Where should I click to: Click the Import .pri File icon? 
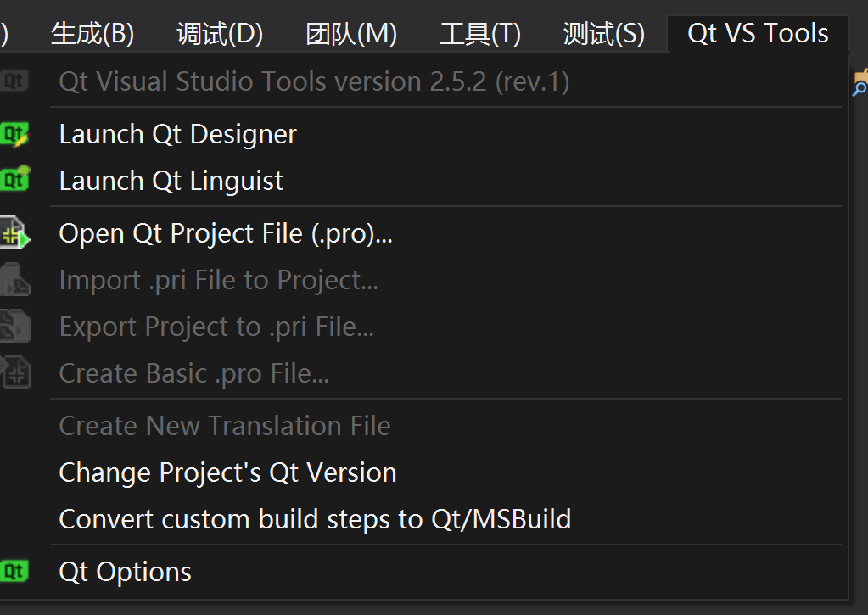[13, 280]
